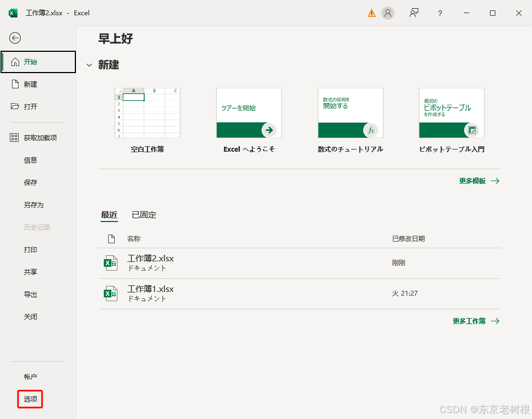Open the orange warning triangle notification
This screenshot has height=419, width=532.
(x=371, y=13)
